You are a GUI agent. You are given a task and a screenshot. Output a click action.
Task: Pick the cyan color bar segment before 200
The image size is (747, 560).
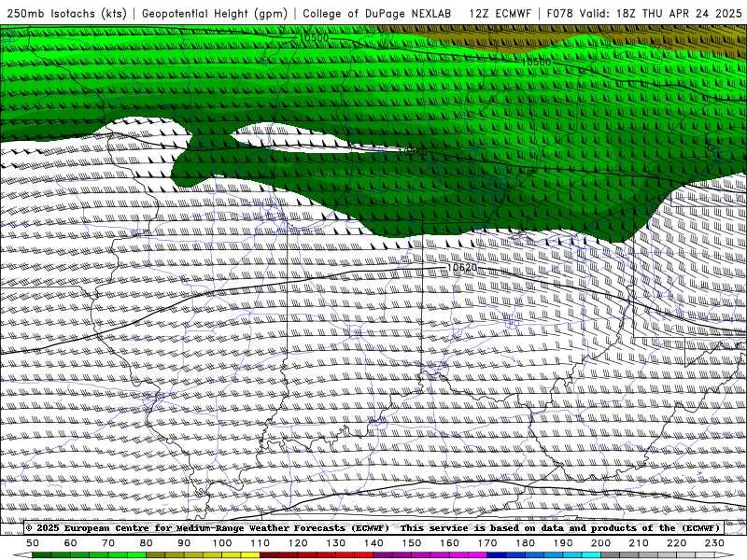[x=592, y=555]
